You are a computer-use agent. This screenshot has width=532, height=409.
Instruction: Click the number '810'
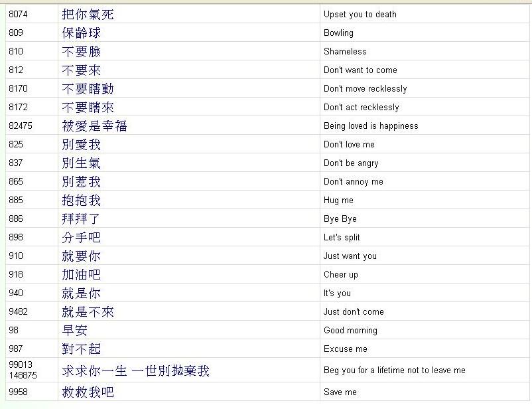[16, 51]
